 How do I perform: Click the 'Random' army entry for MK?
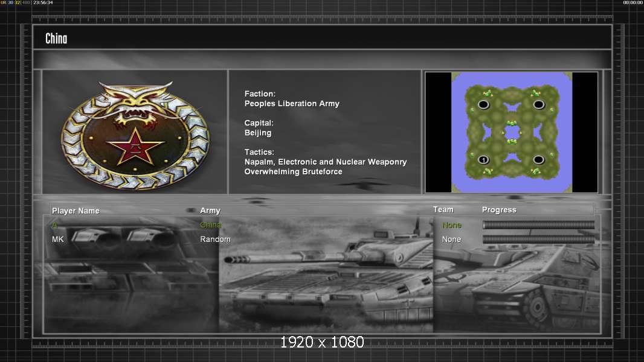coord(215,239)
